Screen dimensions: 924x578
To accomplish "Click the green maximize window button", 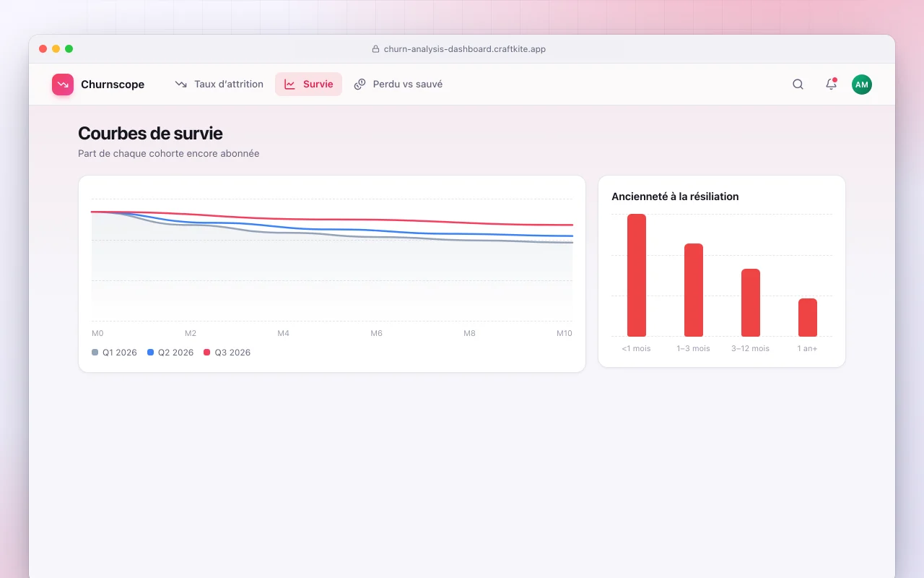I will 69,49.
